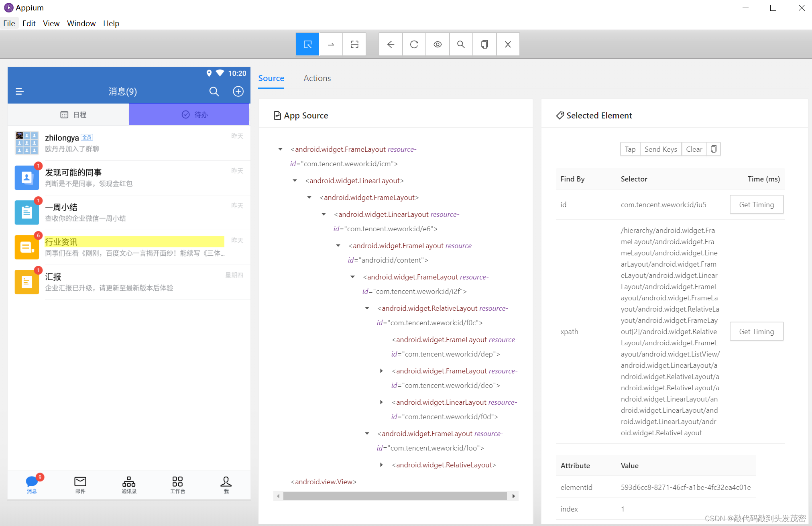Click the copy XML clipboard icon

pos(484,45)
